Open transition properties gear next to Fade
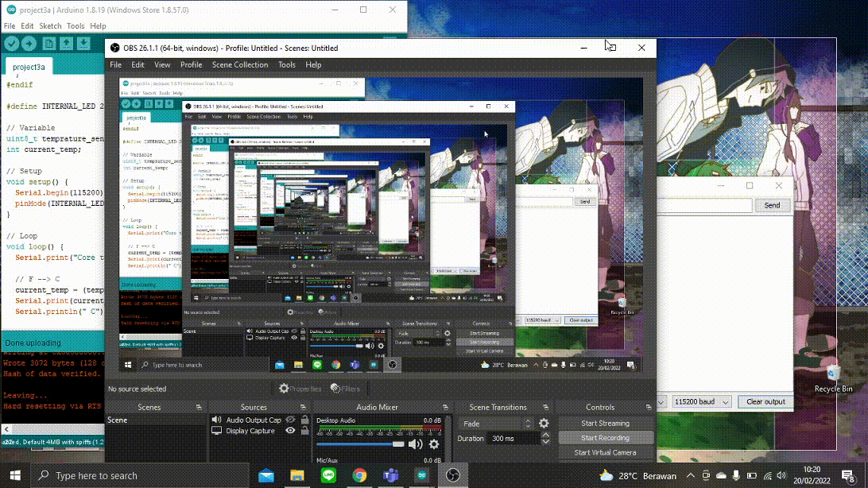This screenshot has height=488, width=868. pyautogui.click(x=544, y=424)
